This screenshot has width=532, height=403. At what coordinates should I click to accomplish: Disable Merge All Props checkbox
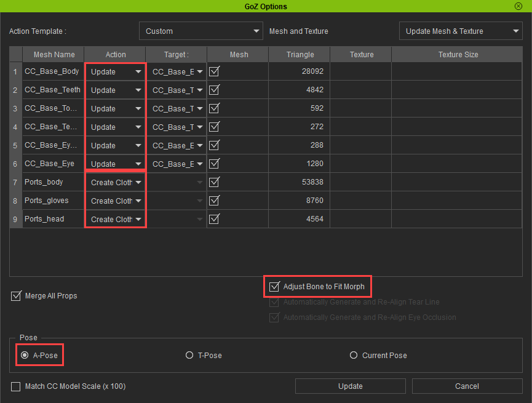[16, 296]
